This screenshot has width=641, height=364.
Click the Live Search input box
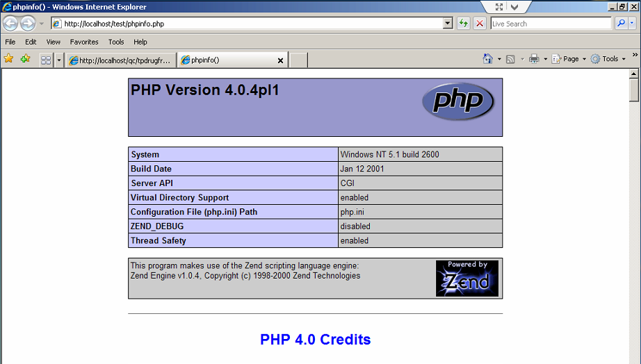(551, 24)
